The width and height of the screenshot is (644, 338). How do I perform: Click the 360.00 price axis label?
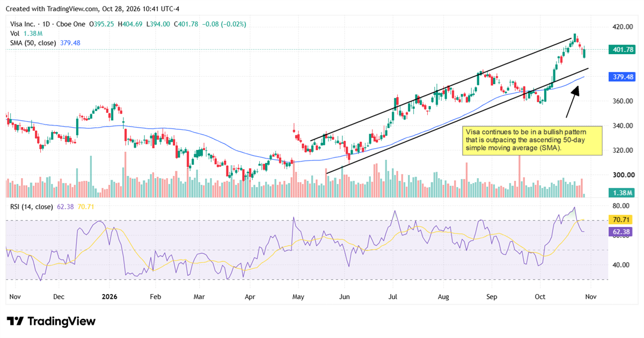[x=624, y=101]
